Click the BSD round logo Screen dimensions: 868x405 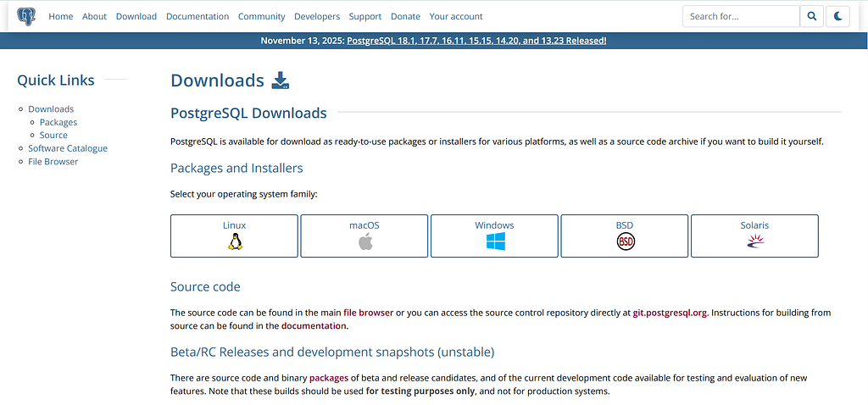tap(626, 241)
